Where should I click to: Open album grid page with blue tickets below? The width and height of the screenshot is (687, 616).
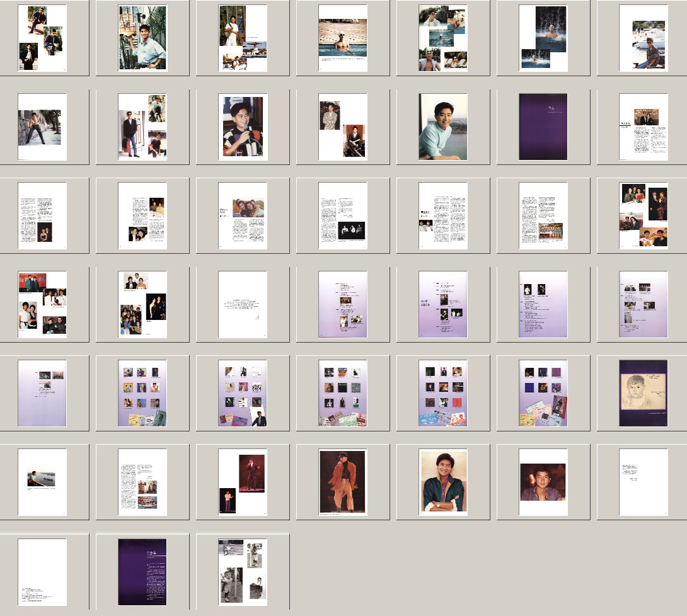pyautogui.click(x=443, y=393)
